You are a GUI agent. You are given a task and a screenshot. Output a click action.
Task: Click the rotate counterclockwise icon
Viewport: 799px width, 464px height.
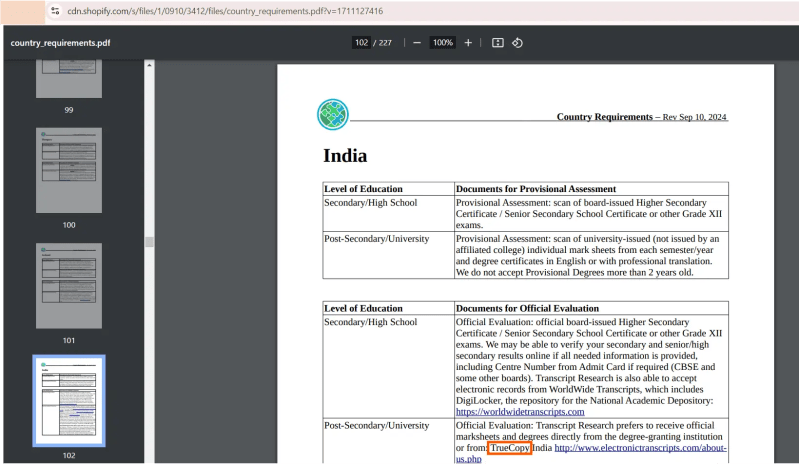pyautogui.click(x=517, y=43)
